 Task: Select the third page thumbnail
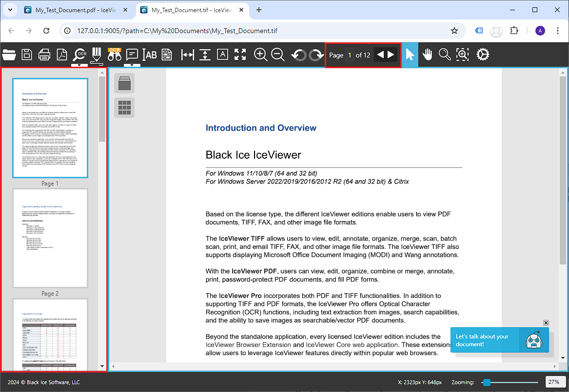point(50,334)
